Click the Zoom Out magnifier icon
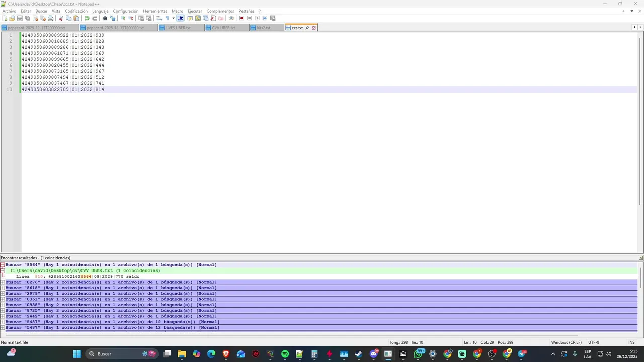The width and height of the screenshot is (644, 362). [131, 18]
